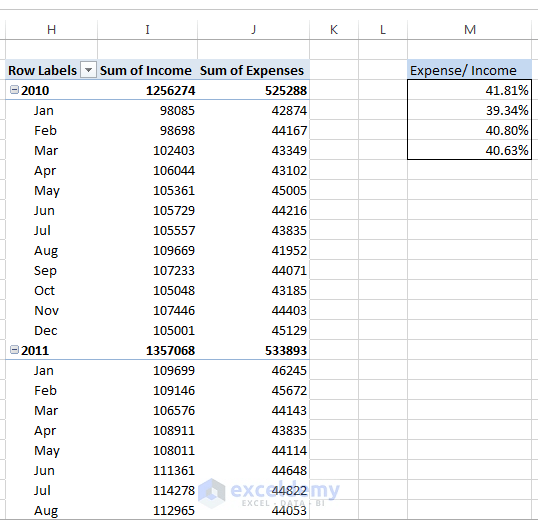The height and width of the screenshot is (520, 538).
Task: Click the 2010 Sep row label
Action: pos(45,271)
